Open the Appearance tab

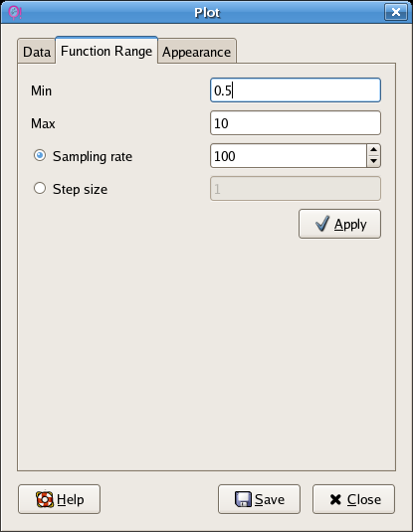(x=197, y=52)
